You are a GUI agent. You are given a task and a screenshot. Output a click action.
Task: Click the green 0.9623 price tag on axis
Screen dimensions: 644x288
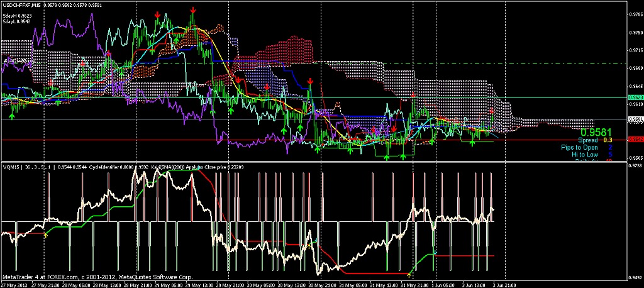click(635, 97)
